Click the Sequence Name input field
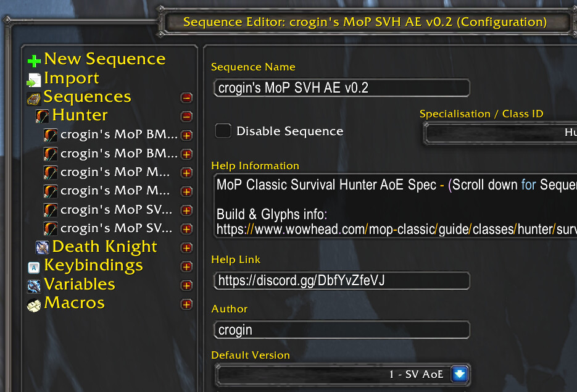The height and width of the screenshot is (392, 577). [x=342, y=88]
